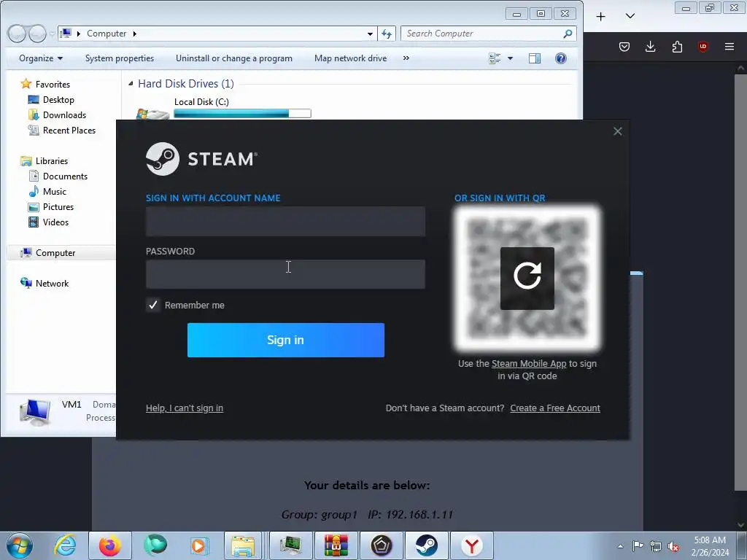Select Local Disk (C:) drive
Image resolution: width=747 pixels, height=560 pixels.
tap(201, 102)
